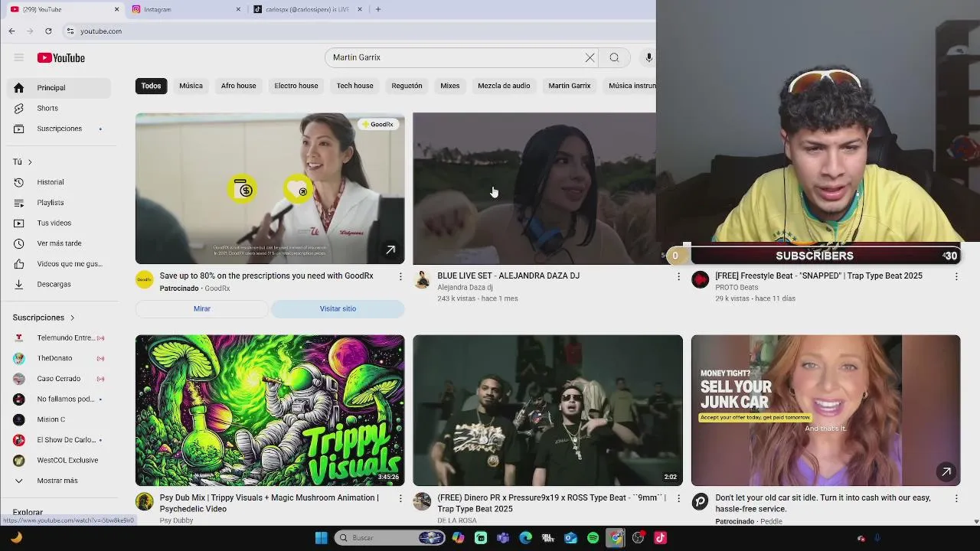This screenshot has height=551, width=980.
Task: Open Principal in the sidebar
Action: click(x=59, y=88)
